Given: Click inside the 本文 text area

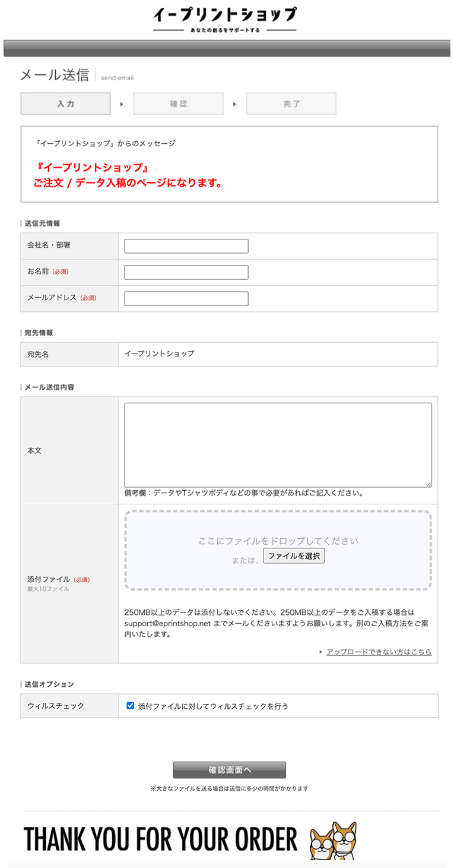Looking at the screenshot, I should pos(278,445).
